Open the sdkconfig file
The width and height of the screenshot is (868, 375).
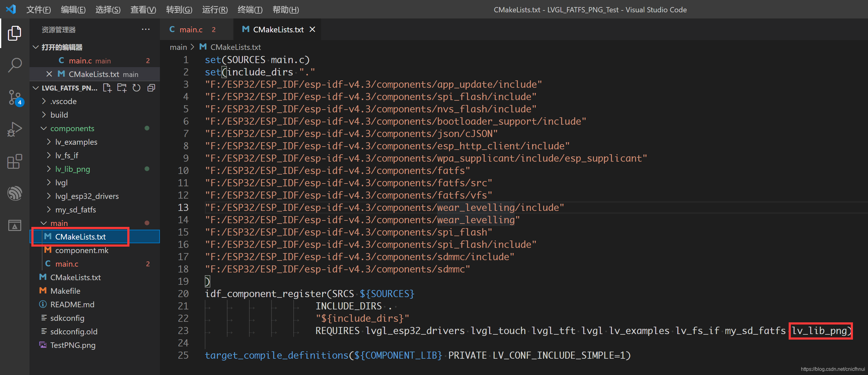coord(94,318)
